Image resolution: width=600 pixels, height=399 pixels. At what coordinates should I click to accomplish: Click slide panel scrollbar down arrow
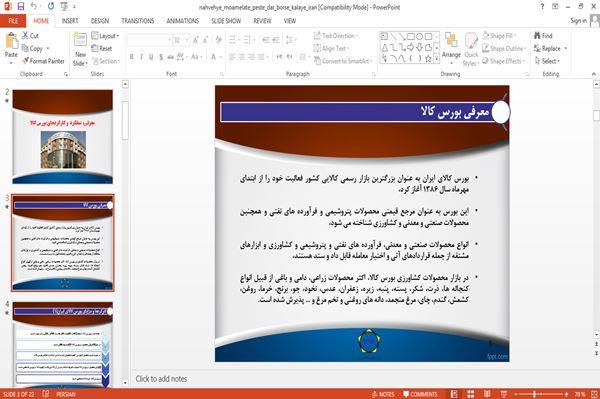pos(125,383)
